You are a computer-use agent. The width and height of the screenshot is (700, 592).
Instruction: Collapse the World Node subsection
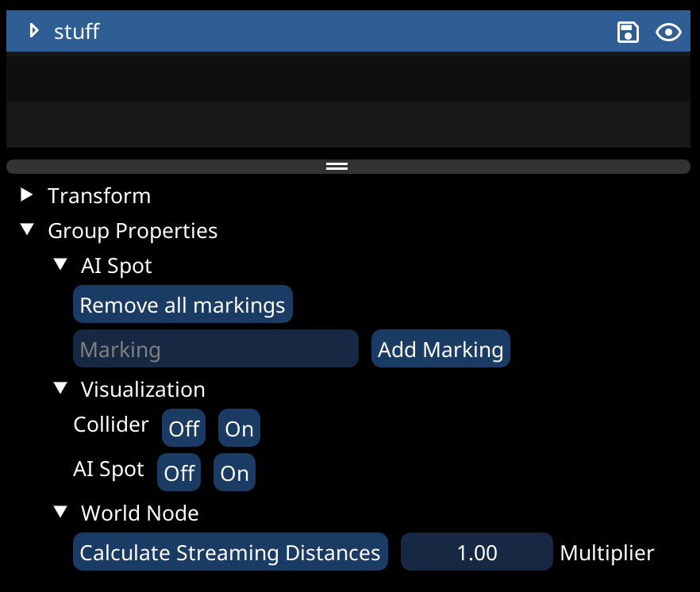[61, 513]
